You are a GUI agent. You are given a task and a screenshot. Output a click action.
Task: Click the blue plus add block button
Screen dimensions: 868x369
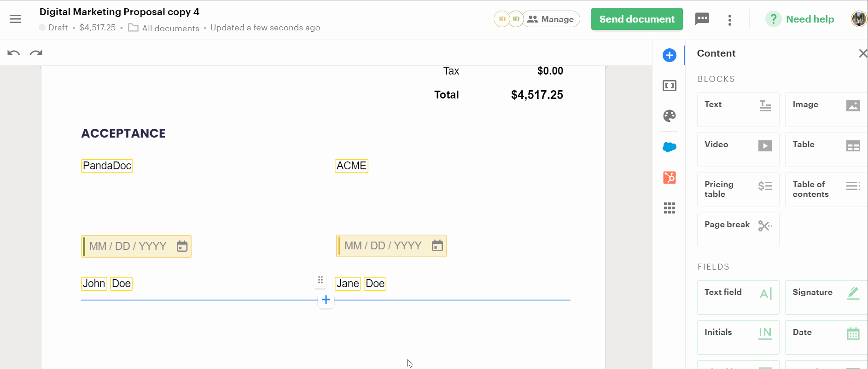pos(326,300)
